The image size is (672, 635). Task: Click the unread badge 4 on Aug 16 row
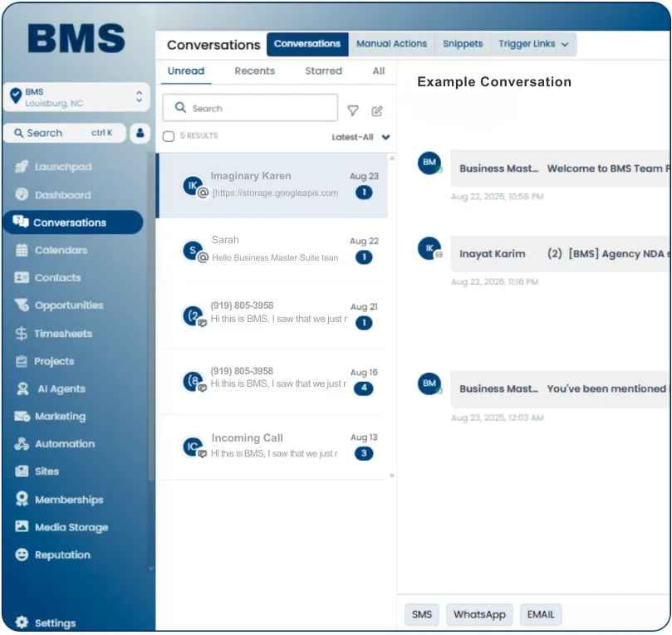(364, 388)
